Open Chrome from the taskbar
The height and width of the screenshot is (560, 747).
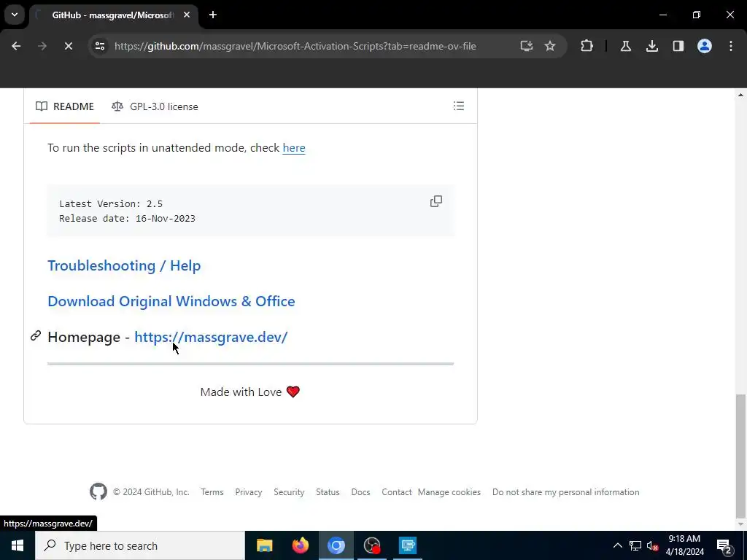coord(336,545)
